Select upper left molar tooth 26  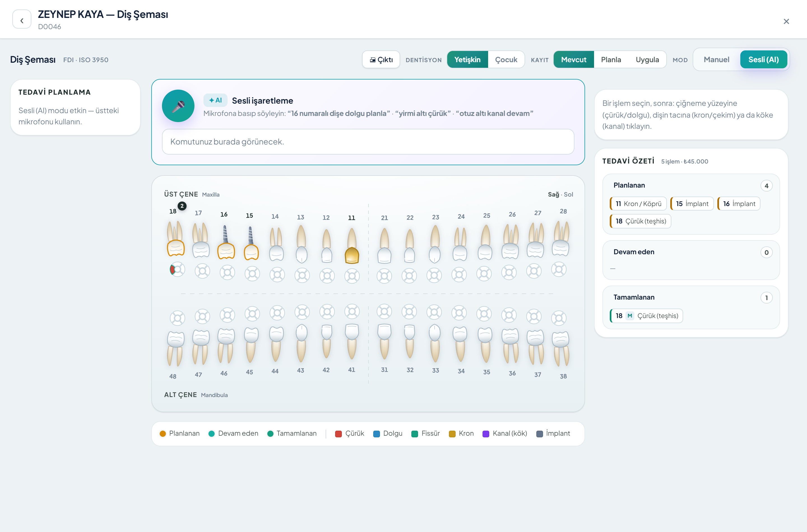[510, 242]
